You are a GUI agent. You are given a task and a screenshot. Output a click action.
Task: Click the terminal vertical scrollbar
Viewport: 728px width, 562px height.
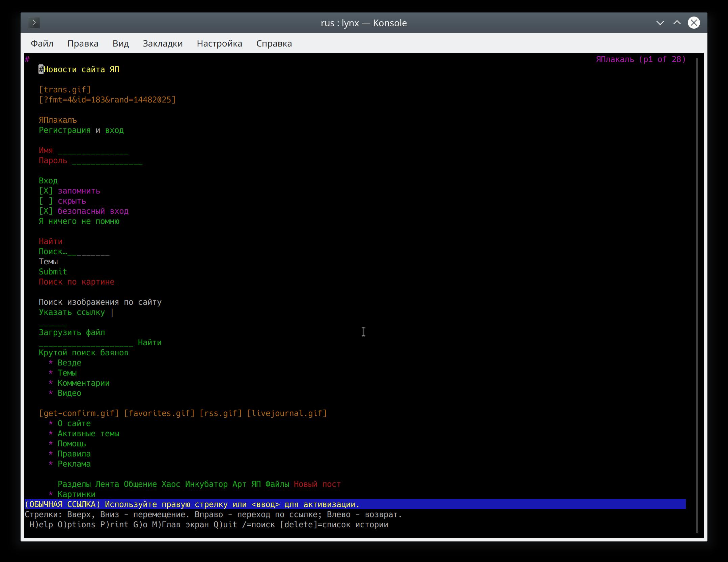click(697, 295)
